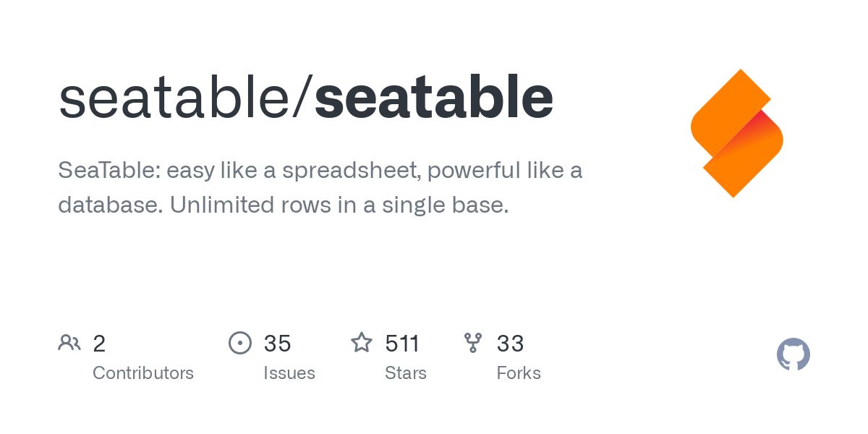Click the Contributors people icon
Screen dimensions: 868x434
pos(69,342)
